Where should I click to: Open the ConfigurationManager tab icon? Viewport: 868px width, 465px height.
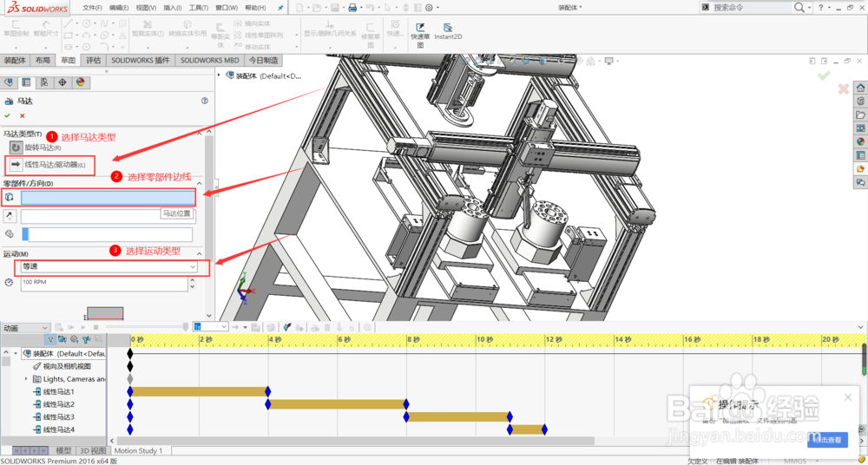coord(43,82)
